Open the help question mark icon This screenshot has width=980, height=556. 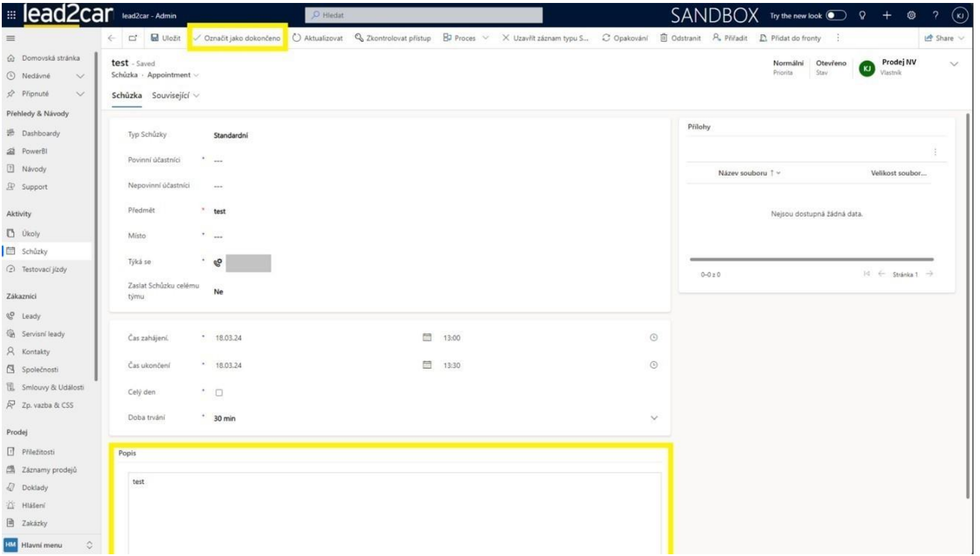[x=935, y=15]
